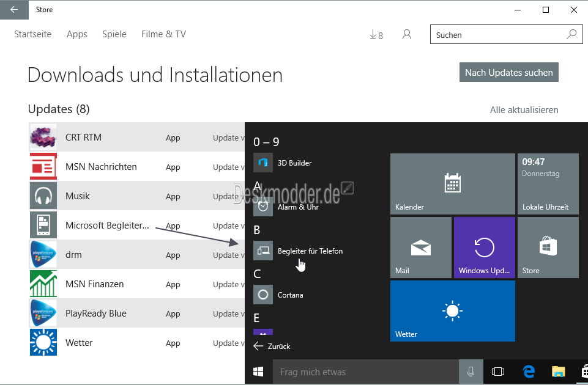Activate the Cortana microphone icon

pyautogui.click(x=471, y=372)
